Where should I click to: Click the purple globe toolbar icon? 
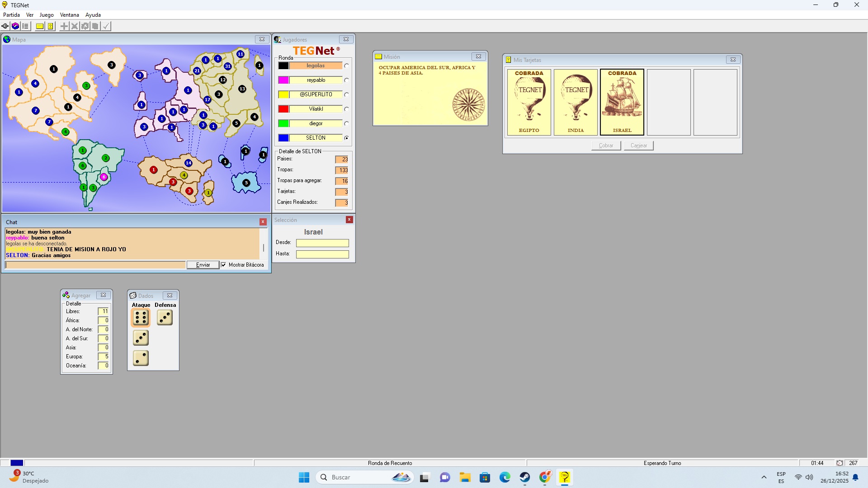(15, 26)
